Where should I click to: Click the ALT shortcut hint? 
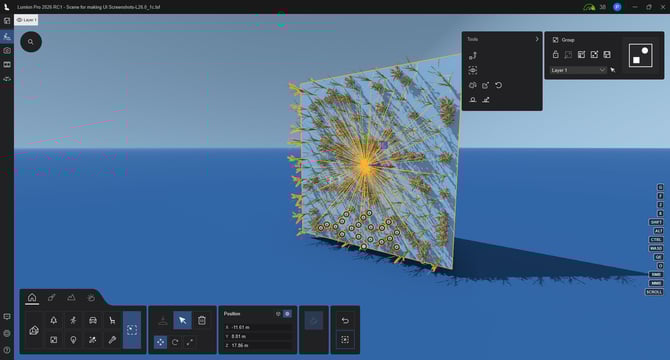[658, 231]
